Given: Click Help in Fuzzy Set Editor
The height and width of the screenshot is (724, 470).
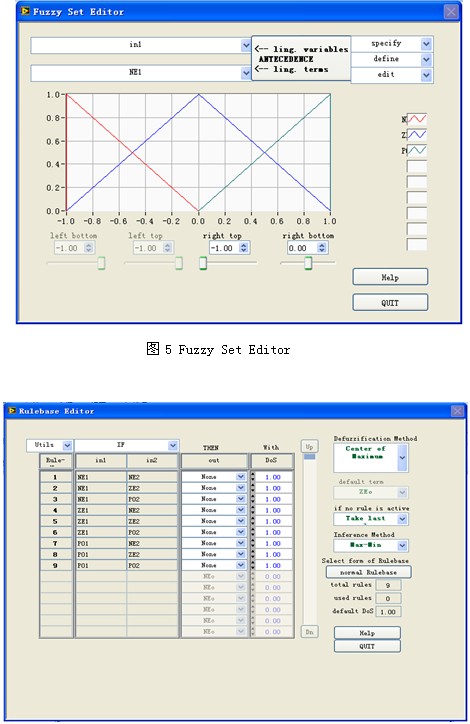Looking at the screenshot, I should (390, 277).
